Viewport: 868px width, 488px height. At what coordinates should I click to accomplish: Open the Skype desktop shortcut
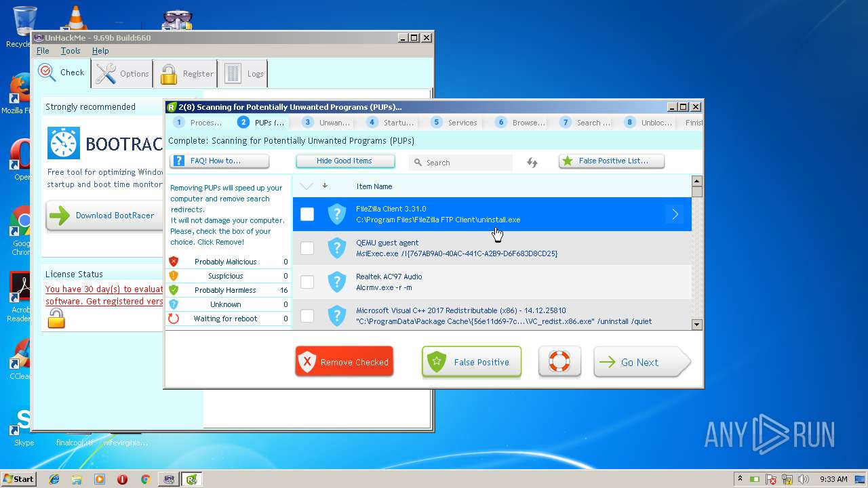23,427
